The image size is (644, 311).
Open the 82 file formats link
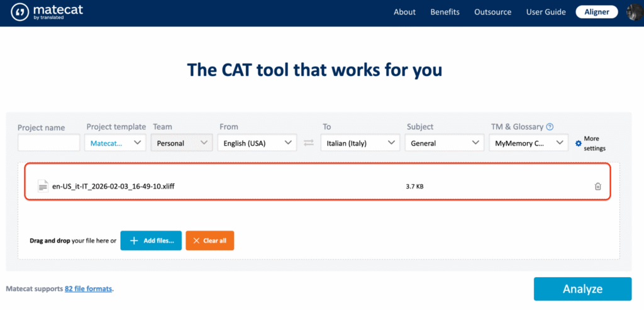tap(88, 288)
